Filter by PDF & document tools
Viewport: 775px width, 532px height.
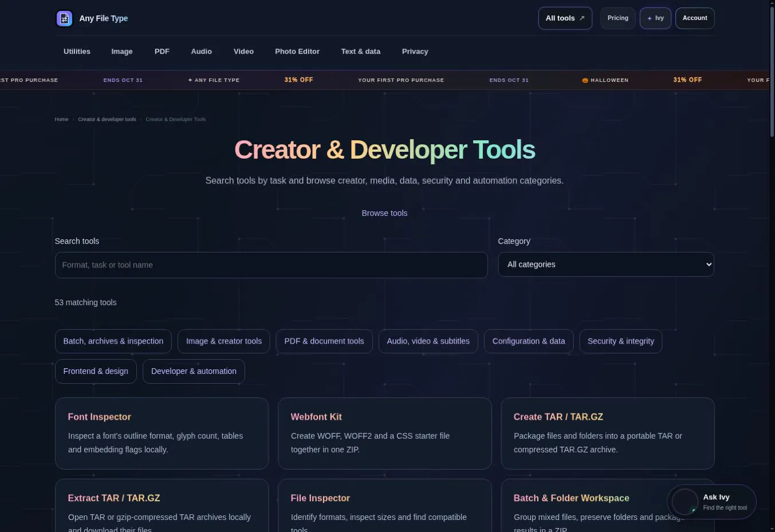(324, 341)
